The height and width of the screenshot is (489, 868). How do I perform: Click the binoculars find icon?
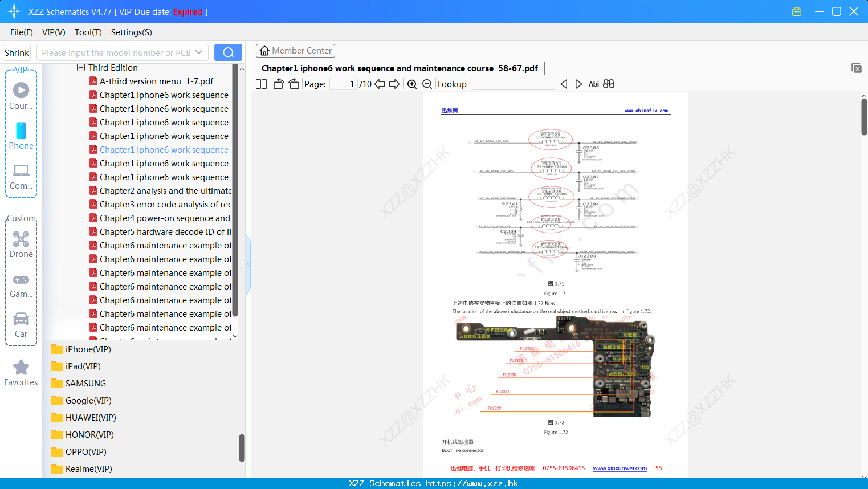(609, 84)
